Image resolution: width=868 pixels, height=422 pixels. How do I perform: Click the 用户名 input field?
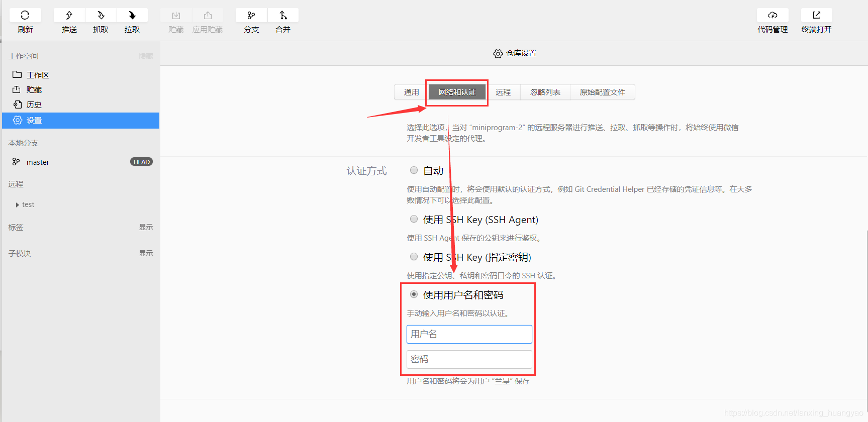[x=469, y=334]
